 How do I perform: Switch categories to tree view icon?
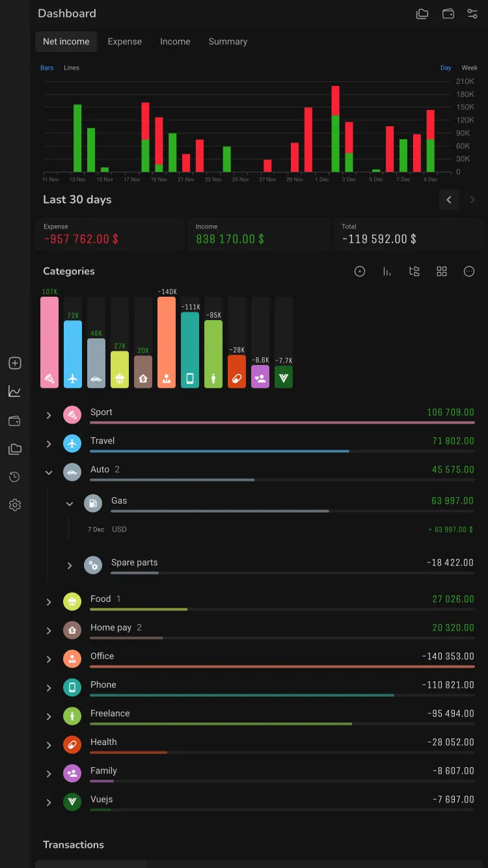click(x=414, y=271)
